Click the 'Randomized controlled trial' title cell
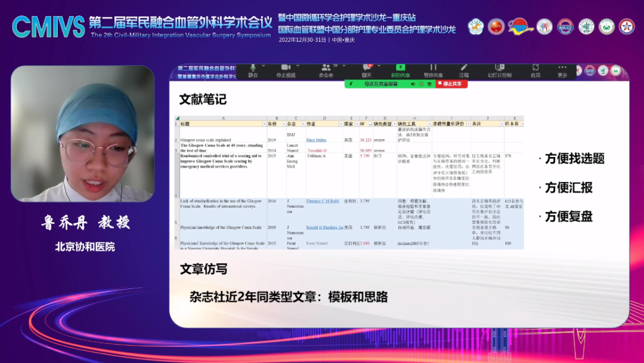 coord(221,161)
